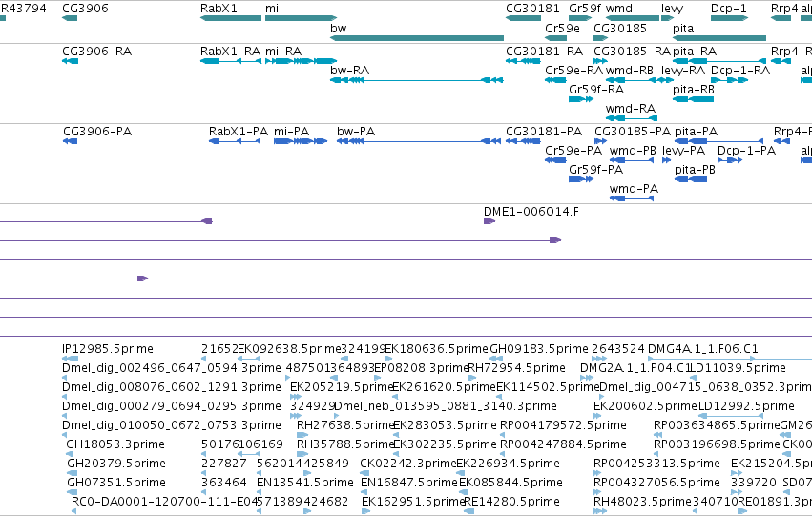Image resolution: width=812 pixels, height=516 pixels.
Task: Select the wmd-RA transcript label
Action: pos(631,109)
